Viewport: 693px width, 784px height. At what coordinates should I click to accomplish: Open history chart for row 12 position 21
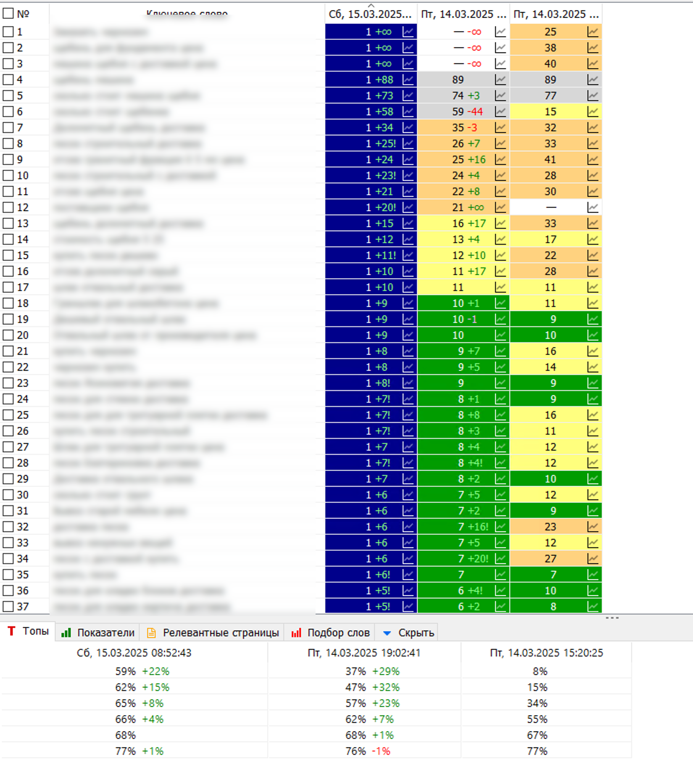pyautogui.click(x=500, y=208)
